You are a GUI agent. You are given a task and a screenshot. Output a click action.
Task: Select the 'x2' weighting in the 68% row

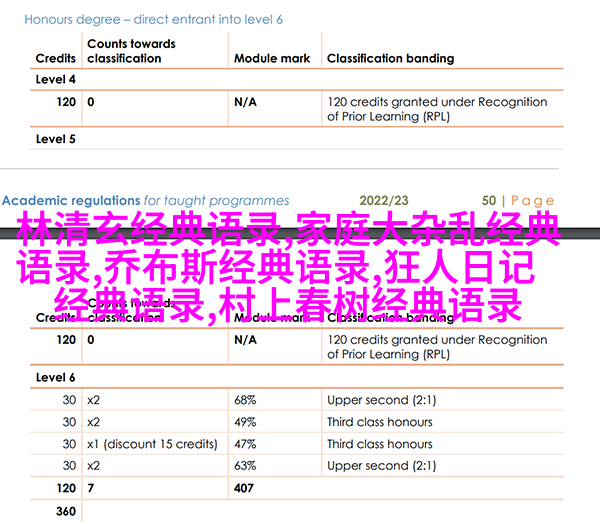tap(93, 400)
